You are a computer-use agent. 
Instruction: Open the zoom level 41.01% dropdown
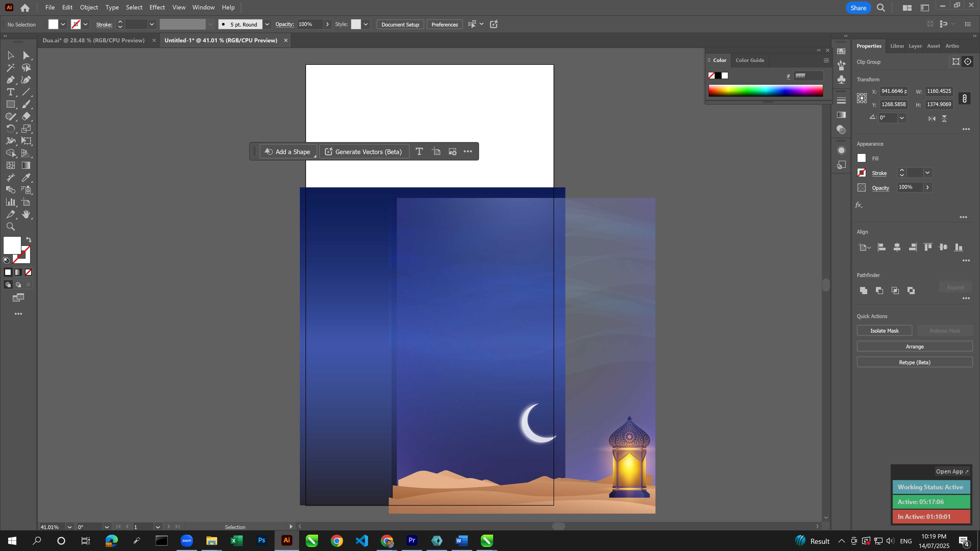coord(70,527)
